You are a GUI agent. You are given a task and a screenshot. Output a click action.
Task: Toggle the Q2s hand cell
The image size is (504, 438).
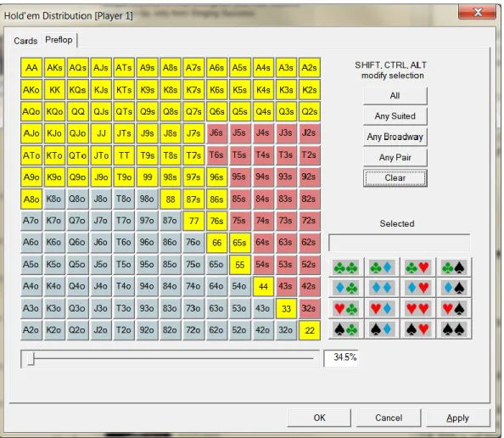click(x=309, y=111)
